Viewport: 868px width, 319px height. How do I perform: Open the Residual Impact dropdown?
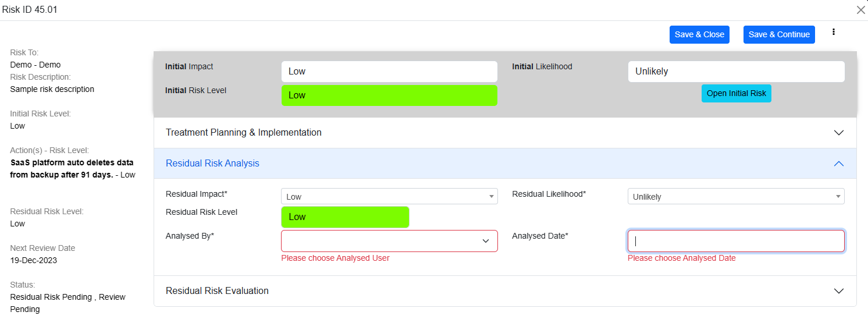[389, 197]
